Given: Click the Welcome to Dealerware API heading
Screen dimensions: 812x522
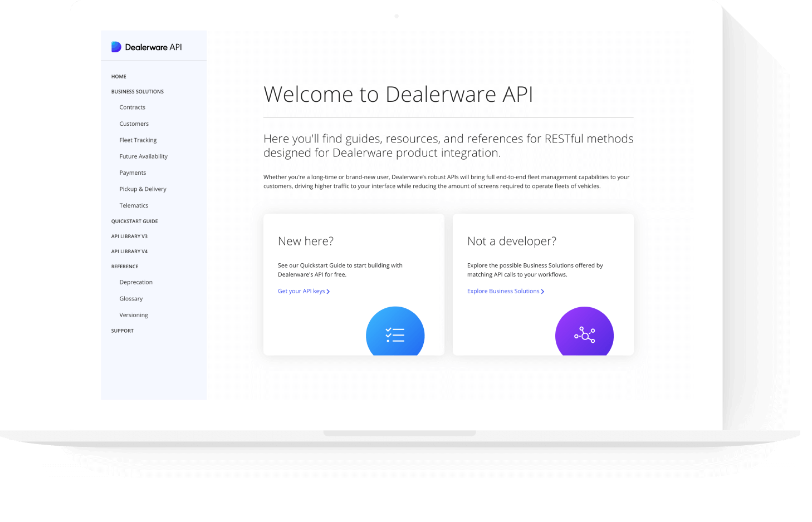Looking at the screenshot, I should (398, 94).
